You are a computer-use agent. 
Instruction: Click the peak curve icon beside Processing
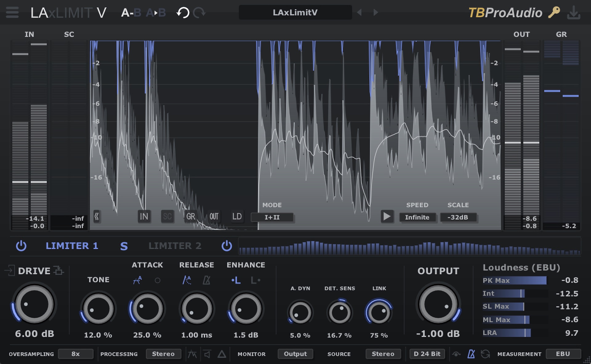tap(192, 354)
